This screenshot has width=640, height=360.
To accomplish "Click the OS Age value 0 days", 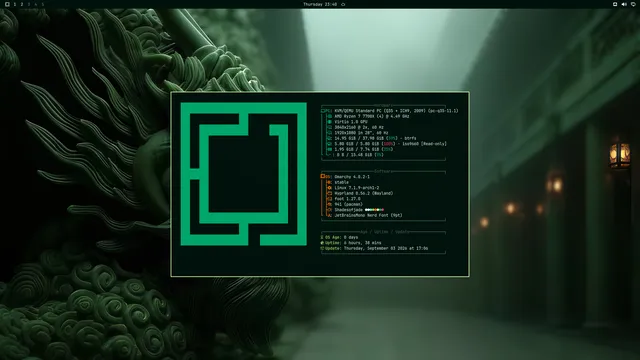I will pyautogui.click(x=351, y=237).
